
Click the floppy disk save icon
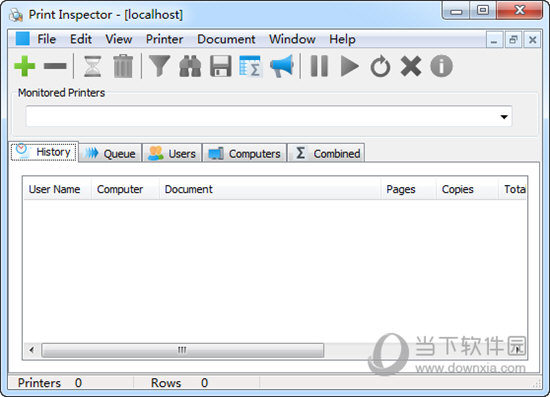[221, 66]
